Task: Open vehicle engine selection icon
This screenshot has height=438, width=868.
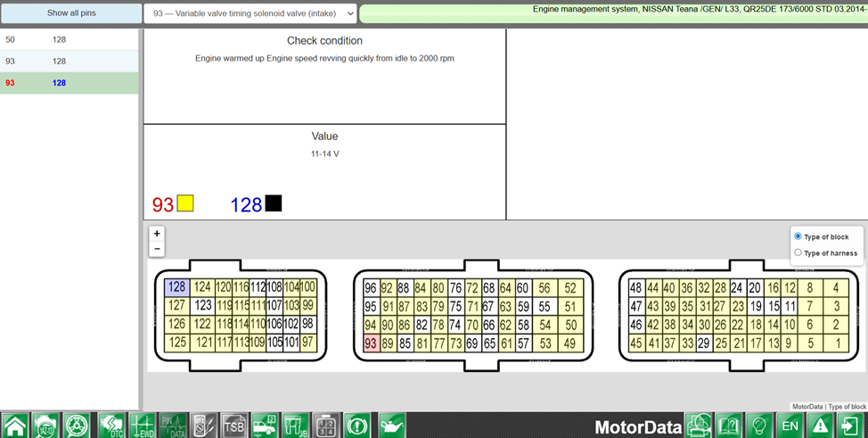Action: (45, 426)
